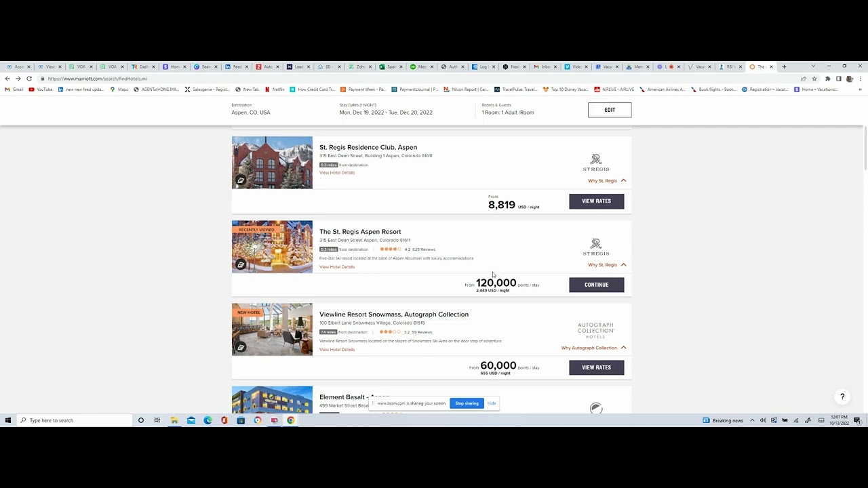868x488 pixels.
Task: Click the St. Regis Residence Club brand logo
Action: [x=596, y=163]
